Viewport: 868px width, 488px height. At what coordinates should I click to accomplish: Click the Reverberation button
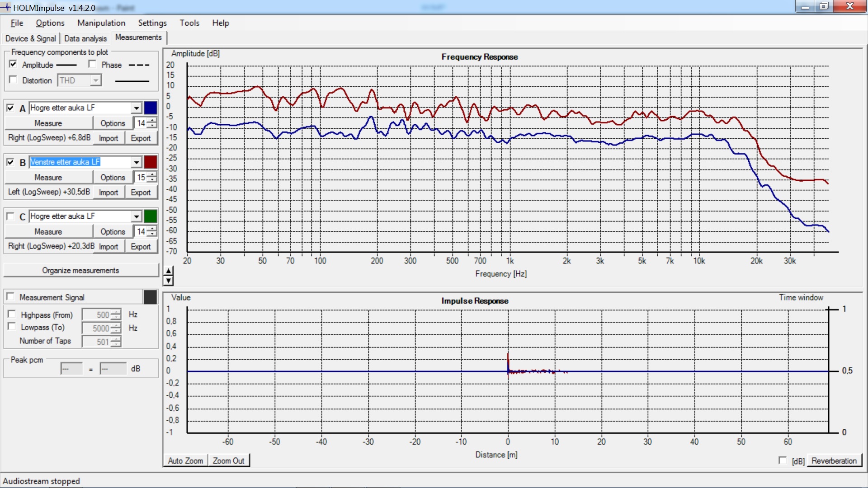pyautogui.click(x=834, y=460)
